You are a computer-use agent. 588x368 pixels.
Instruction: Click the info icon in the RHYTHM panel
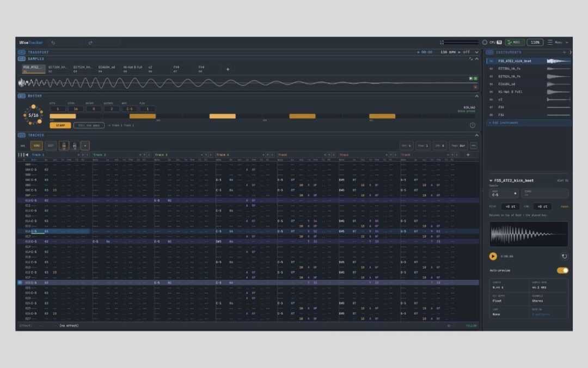pyautogui.click(x=473, y=125)
